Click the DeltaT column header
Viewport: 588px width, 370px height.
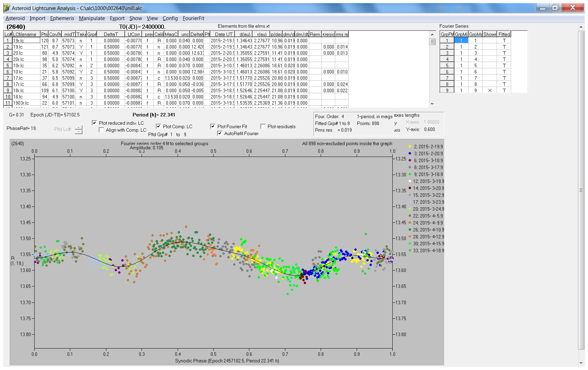click(111, 34)
